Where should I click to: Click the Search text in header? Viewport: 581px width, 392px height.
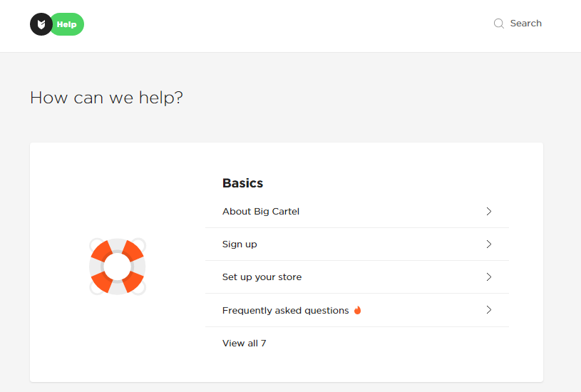(x=526, y=24)
